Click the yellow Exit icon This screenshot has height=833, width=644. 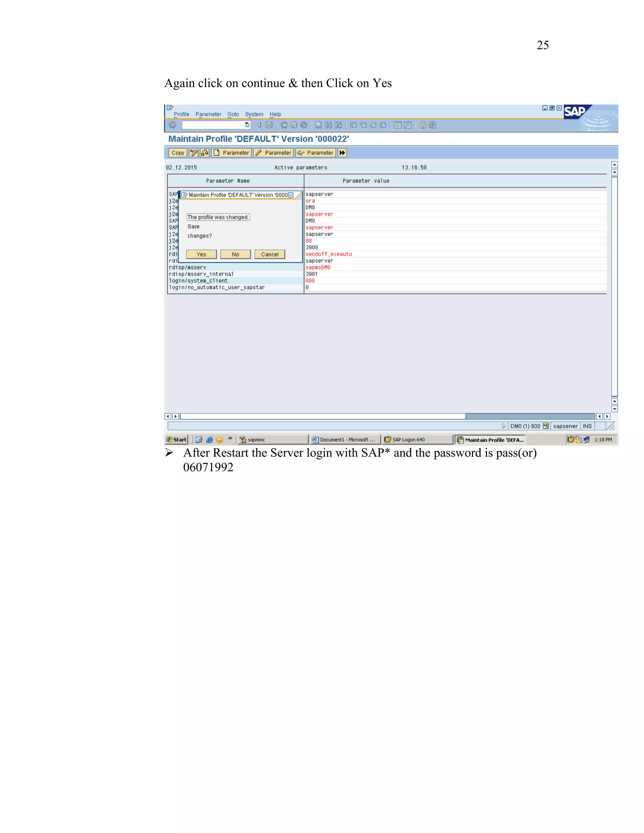pyautogui.click(x=294, y=125)
